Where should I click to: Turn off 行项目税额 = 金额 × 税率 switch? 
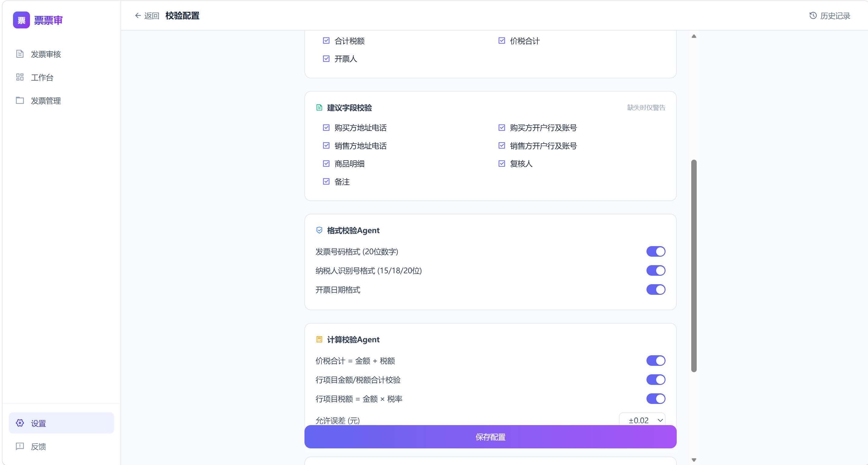[656, 399]
